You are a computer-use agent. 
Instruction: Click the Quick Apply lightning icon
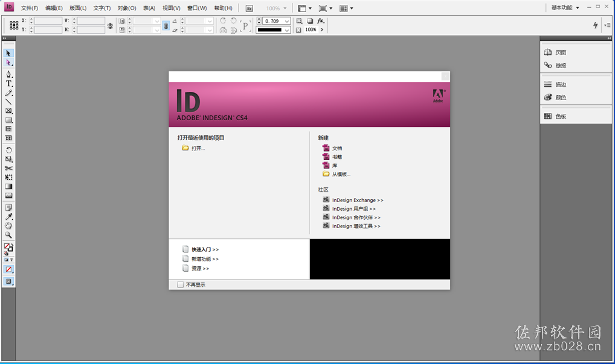click(596, 25)
